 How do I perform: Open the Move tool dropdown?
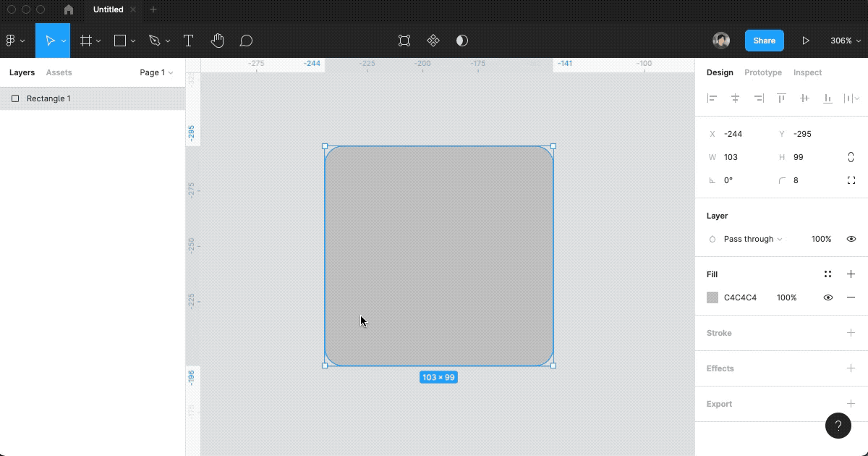tap(62, 41)
